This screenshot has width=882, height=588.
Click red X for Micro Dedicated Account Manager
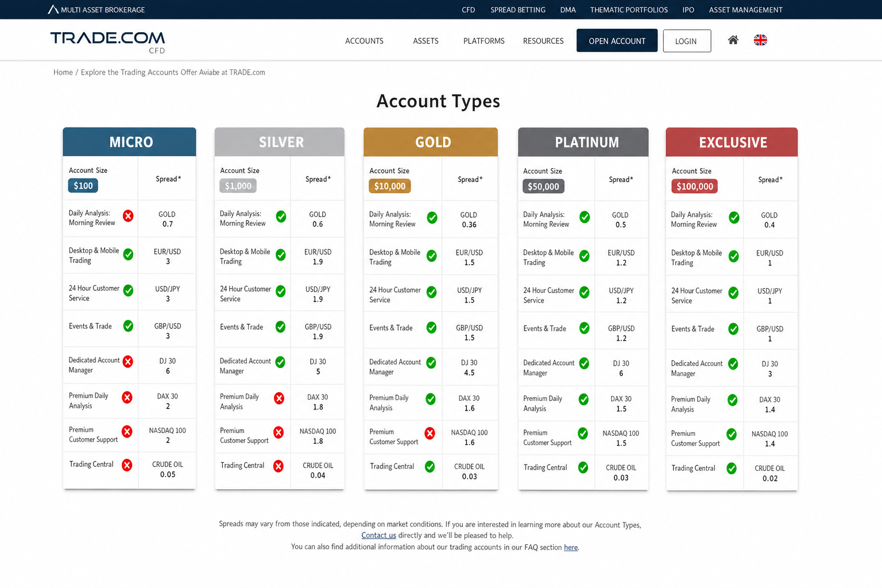pyautogui.click(x=127, y=361)
